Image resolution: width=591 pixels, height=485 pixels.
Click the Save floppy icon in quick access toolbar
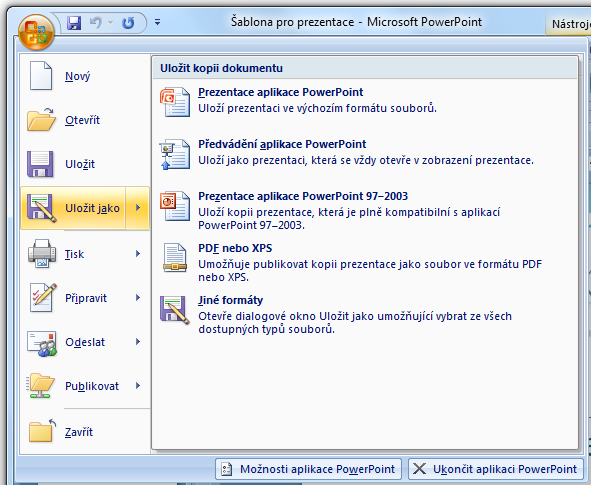(x=74, y=23)
